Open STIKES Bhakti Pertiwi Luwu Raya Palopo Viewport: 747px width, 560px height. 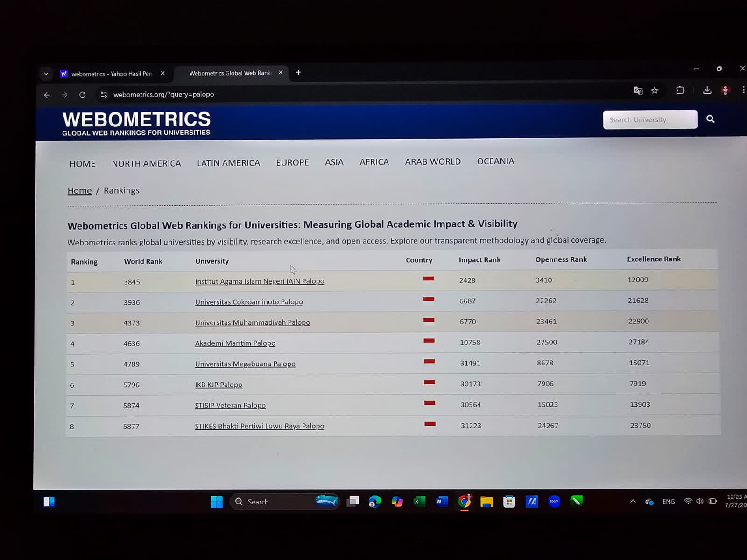(260, 426)
